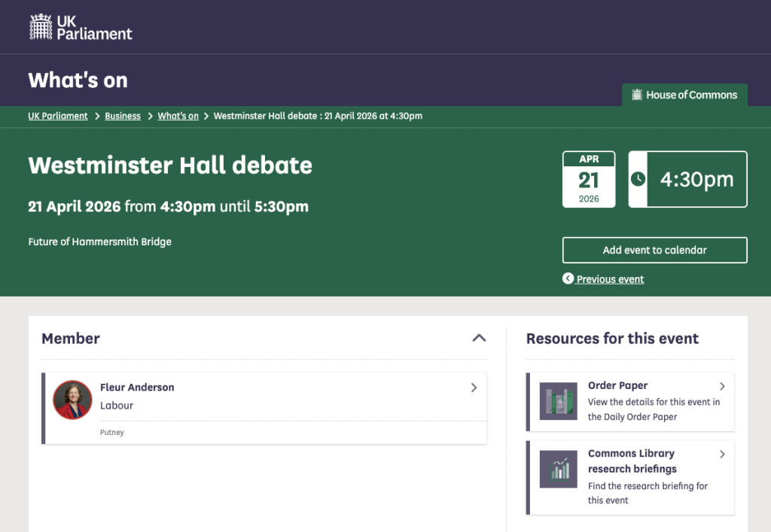Select Fleur Anderson's name

click(137, 388)
